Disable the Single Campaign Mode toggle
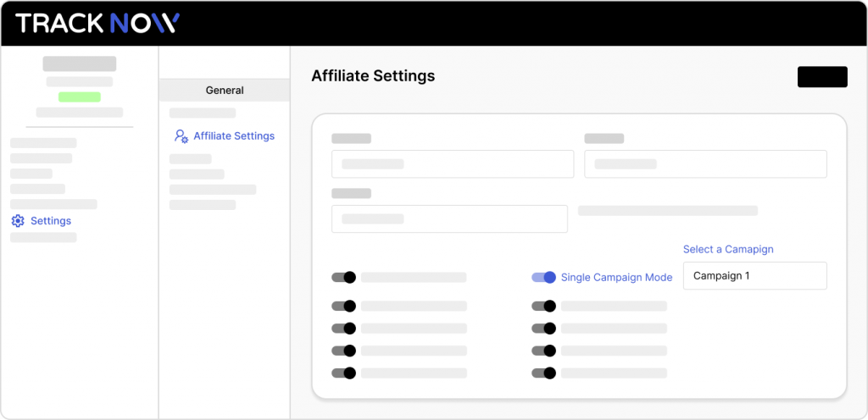868x420 pixels. coord(543,278)
